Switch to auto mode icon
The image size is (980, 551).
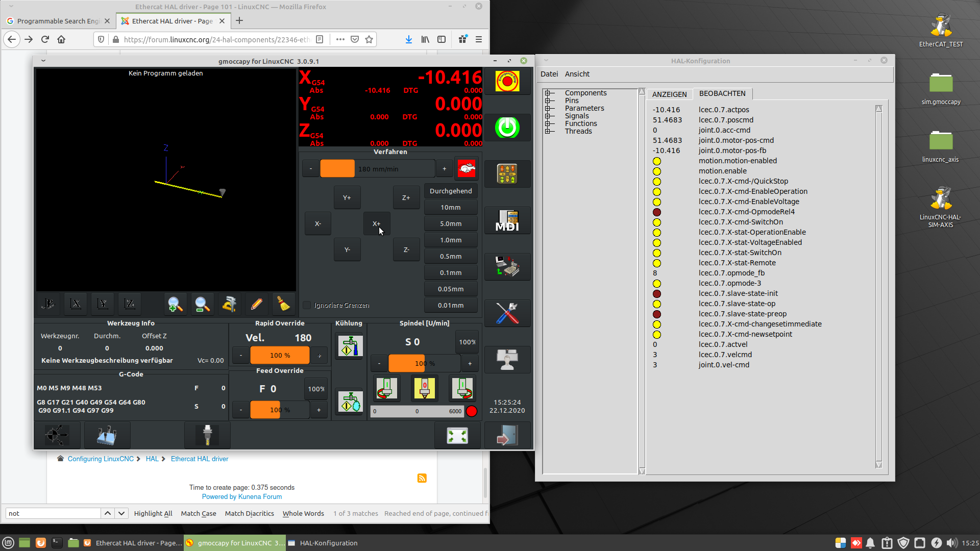[x=507, y=267]
